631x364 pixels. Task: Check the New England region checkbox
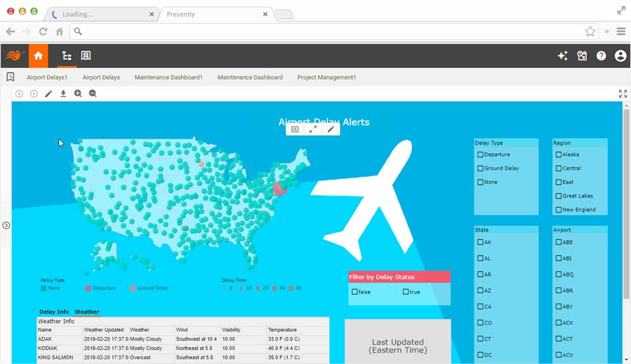[558, 209]
